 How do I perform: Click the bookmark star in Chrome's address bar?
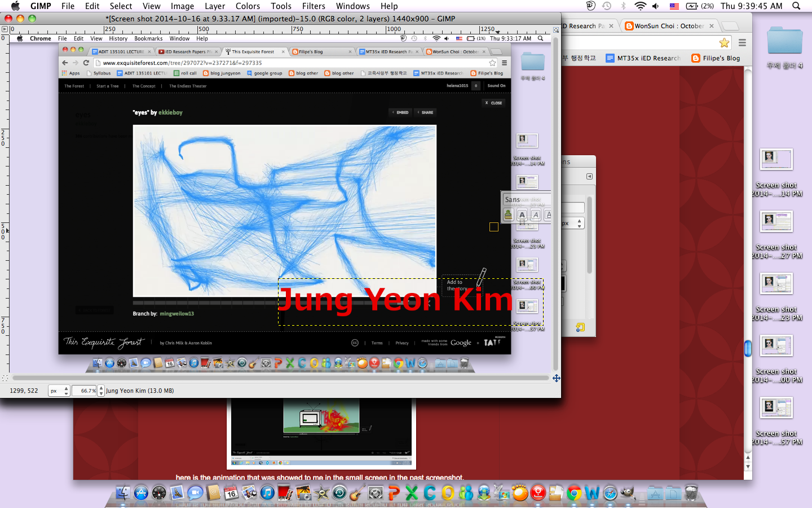pyautogui.click(x=725, y=43)
